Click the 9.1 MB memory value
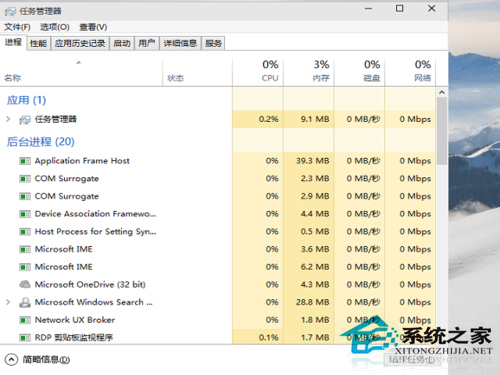This screenshot has width=500, height=375. tap(315, 119)
